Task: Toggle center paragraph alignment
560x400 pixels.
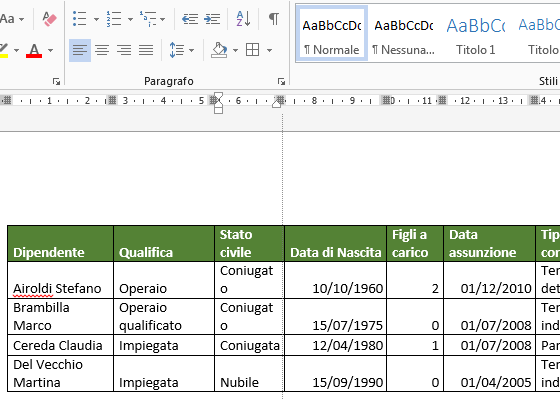Action: (x=102, y=50)
